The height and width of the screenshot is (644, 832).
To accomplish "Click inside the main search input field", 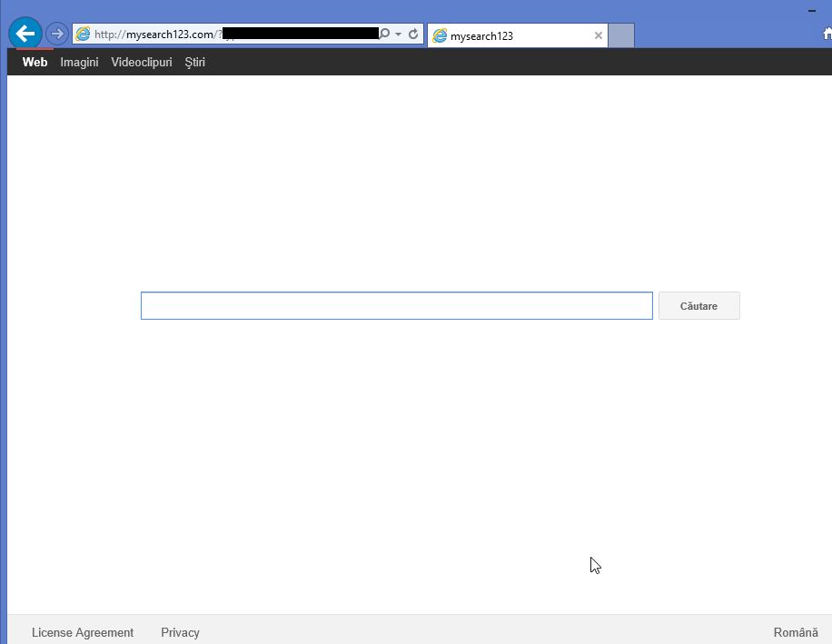I will (x=396, y=305).
